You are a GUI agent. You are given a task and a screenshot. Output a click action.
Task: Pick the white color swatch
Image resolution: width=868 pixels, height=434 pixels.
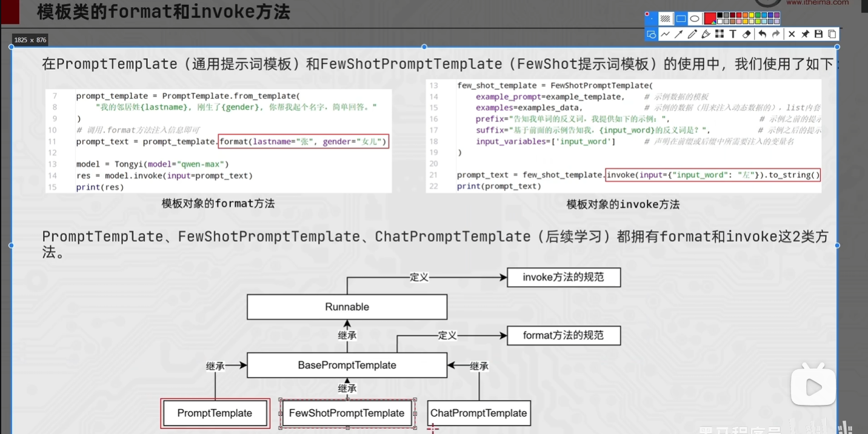[719, 21]
